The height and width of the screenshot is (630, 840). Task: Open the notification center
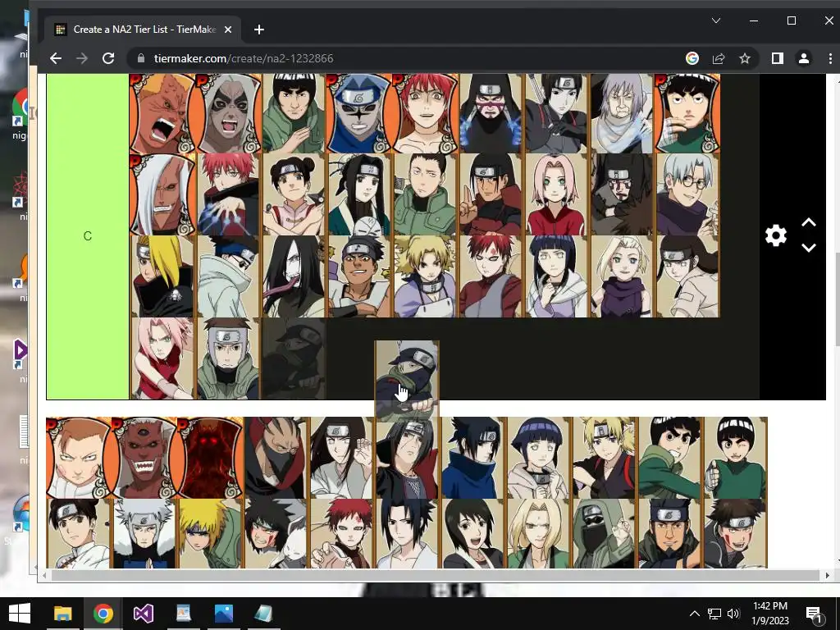point(814,614)
